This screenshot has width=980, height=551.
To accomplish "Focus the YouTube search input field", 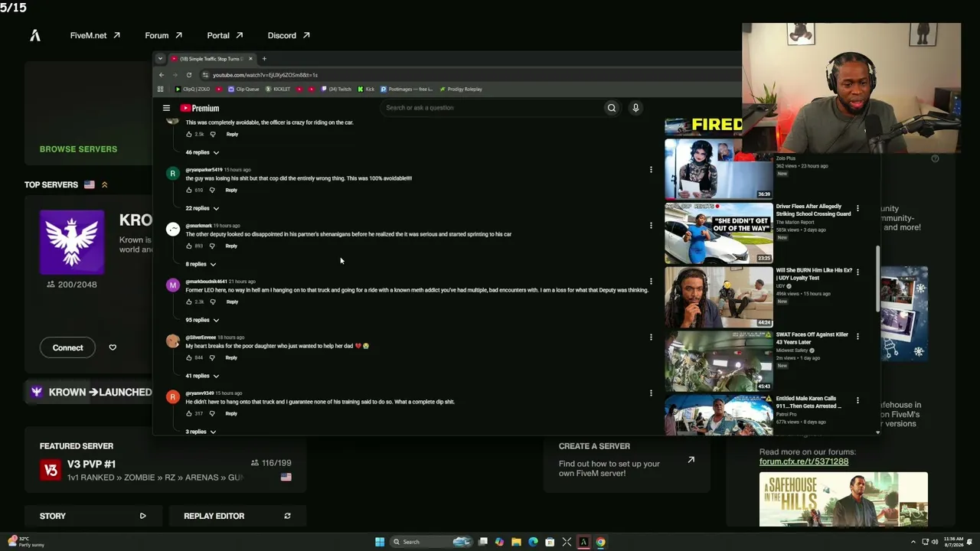I will [493, 108].
